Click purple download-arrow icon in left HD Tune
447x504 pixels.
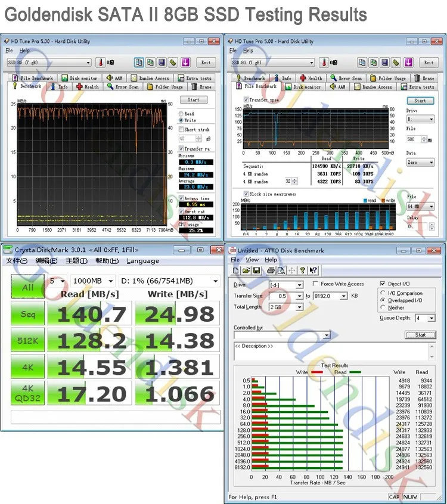[x=185, y=63]
